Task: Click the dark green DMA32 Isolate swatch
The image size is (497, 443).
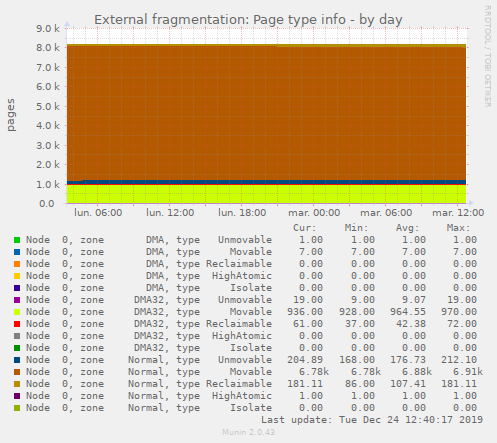Action: click(17, 348)
